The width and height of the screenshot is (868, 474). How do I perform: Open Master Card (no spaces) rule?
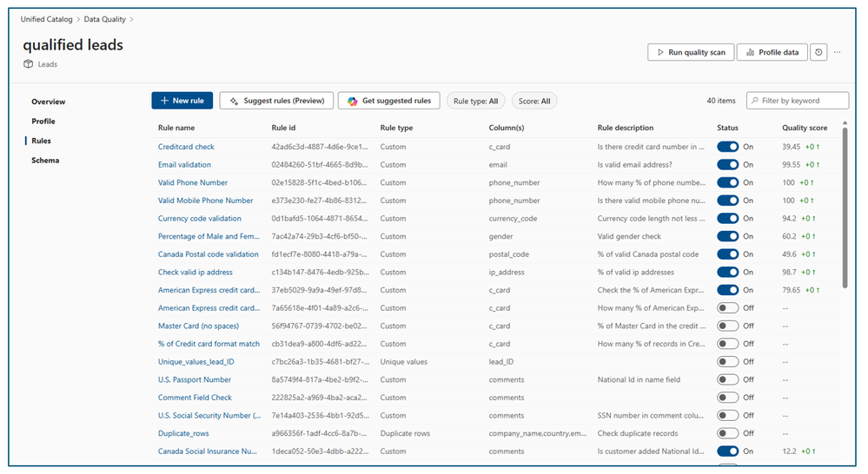[198, 326]
